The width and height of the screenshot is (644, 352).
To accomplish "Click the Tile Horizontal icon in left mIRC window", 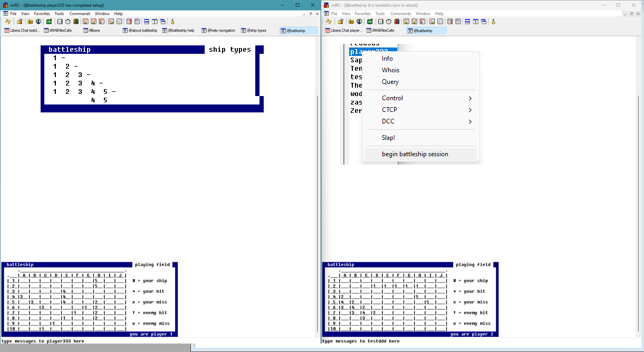I will tap(147, 22).
